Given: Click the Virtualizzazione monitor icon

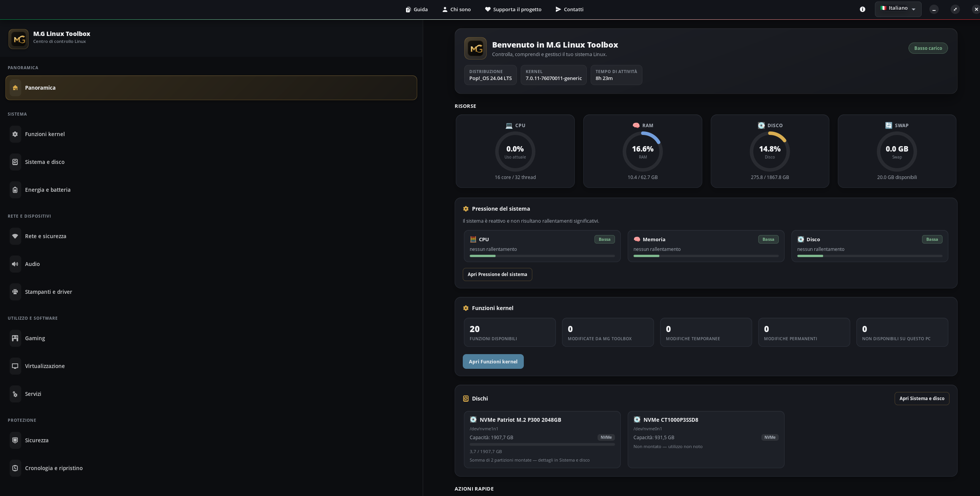Looking at the screenshot, I should pyautogui.click(x=15, y=366).
